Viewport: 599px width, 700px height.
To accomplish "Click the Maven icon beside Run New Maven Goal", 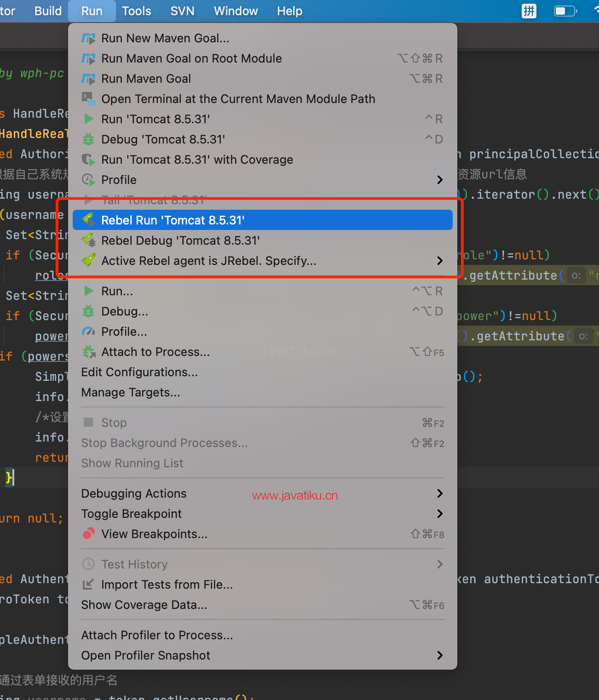I will 88,38.
